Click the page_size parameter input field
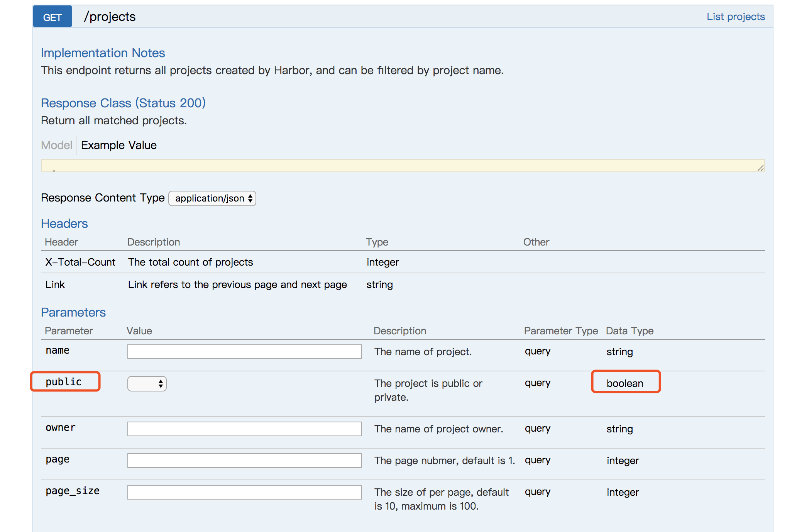 244,492
